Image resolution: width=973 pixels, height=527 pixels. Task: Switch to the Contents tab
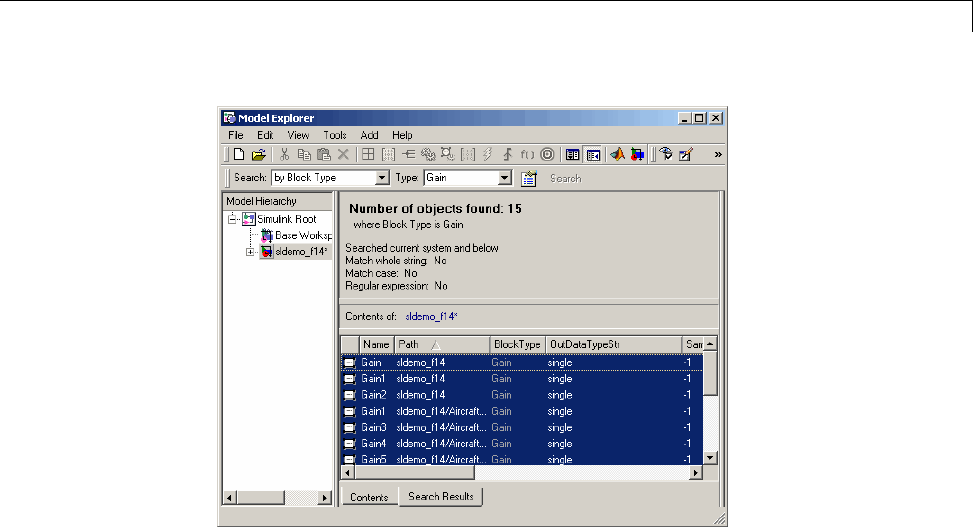click(369, 497)
